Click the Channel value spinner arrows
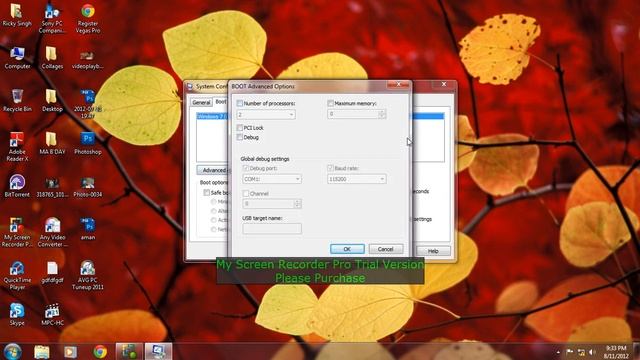640x360 pixels. (298, 203)
